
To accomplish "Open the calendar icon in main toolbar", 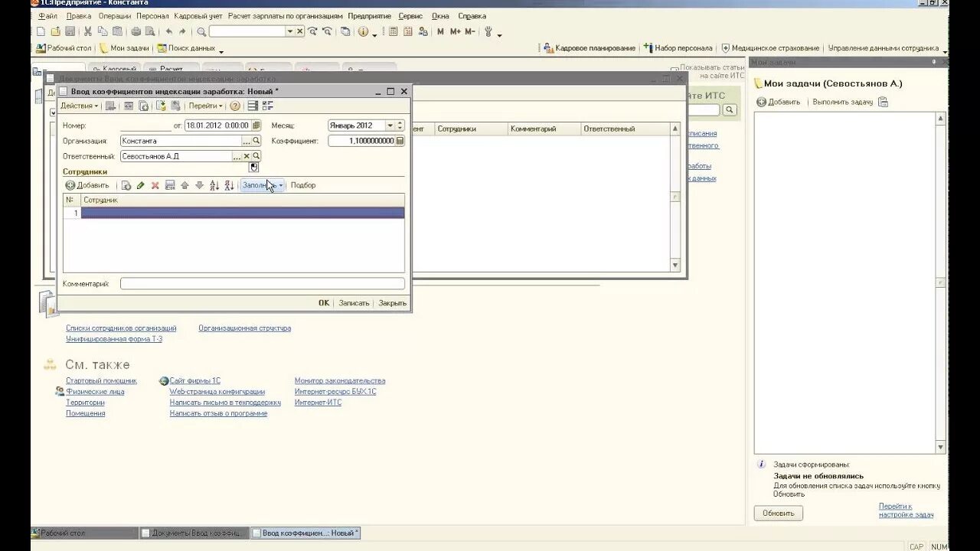I will tap(408, 31).
